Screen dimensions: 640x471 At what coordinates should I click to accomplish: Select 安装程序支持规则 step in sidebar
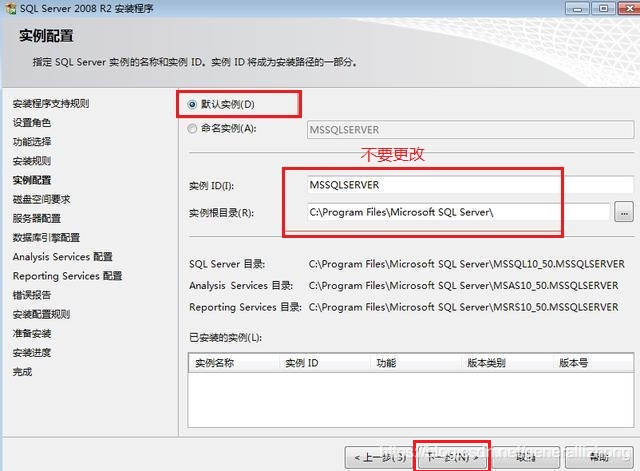pos(51,104)
